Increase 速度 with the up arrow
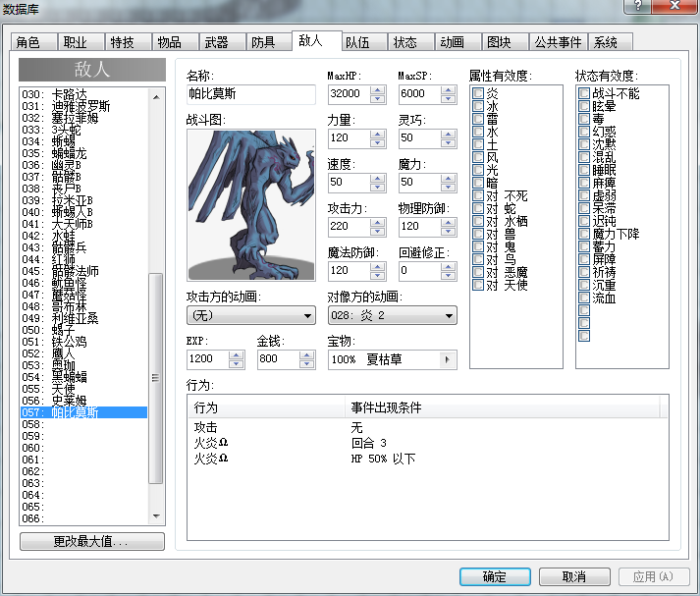This screenshot has height=596, width=700. (x=378, y=178)
